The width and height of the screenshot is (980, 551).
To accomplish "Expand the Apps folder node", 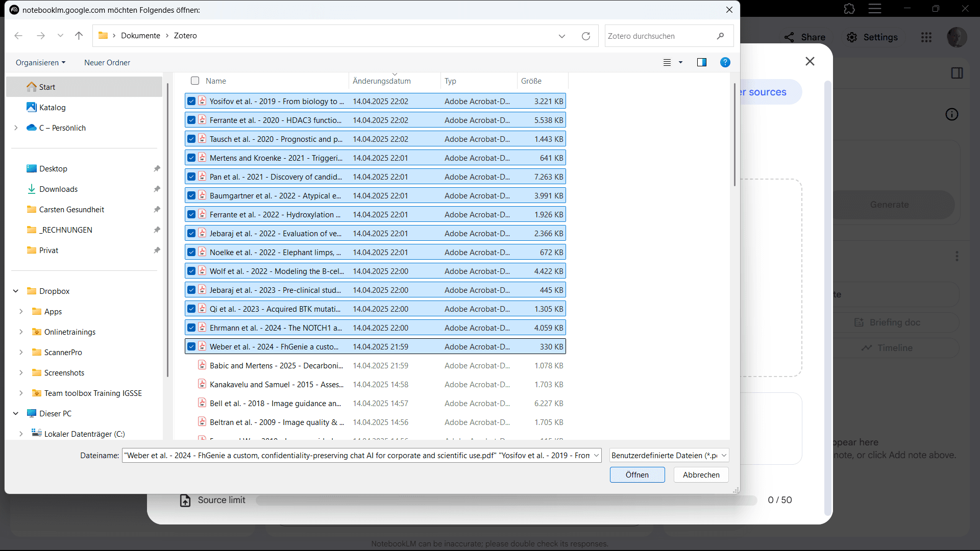I will coord(21,311).
